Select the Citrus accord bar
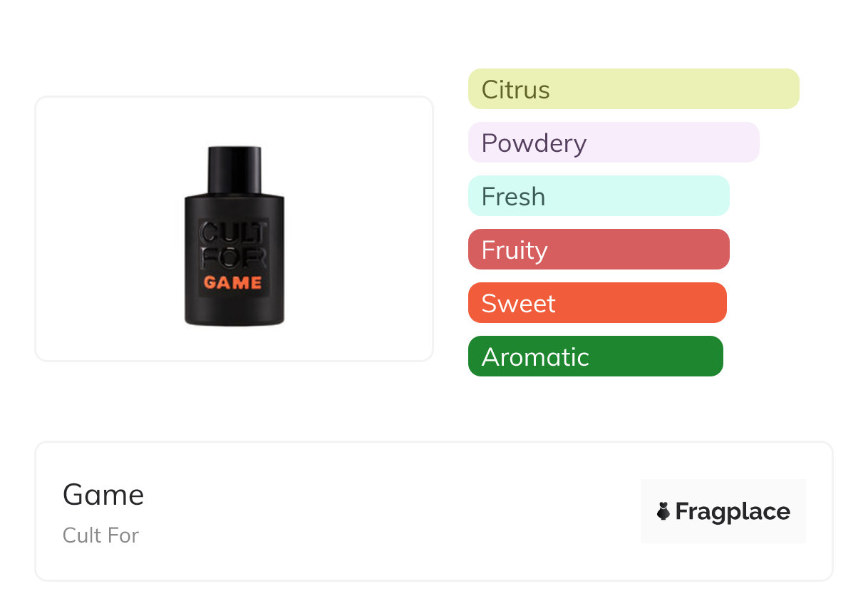The height and width of the screenshot is (616, 868). (634, 89)
